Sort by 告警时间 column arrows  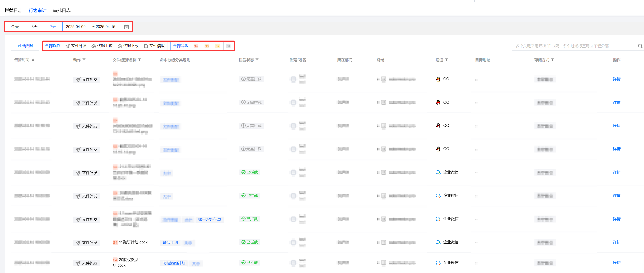click(33, 60)
